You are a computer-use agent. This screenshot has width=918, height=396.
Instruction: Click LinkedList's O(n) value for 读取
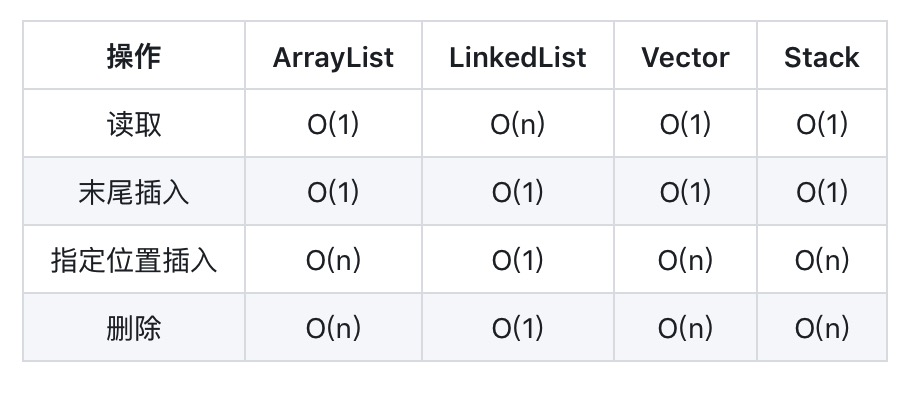pos(518,125)
